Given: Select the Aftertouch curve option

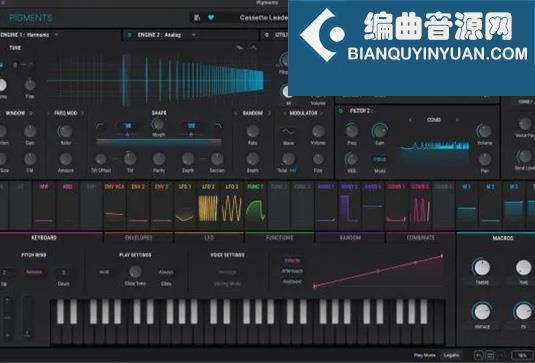Looking at the screenshot, I should tap(292, 271).
